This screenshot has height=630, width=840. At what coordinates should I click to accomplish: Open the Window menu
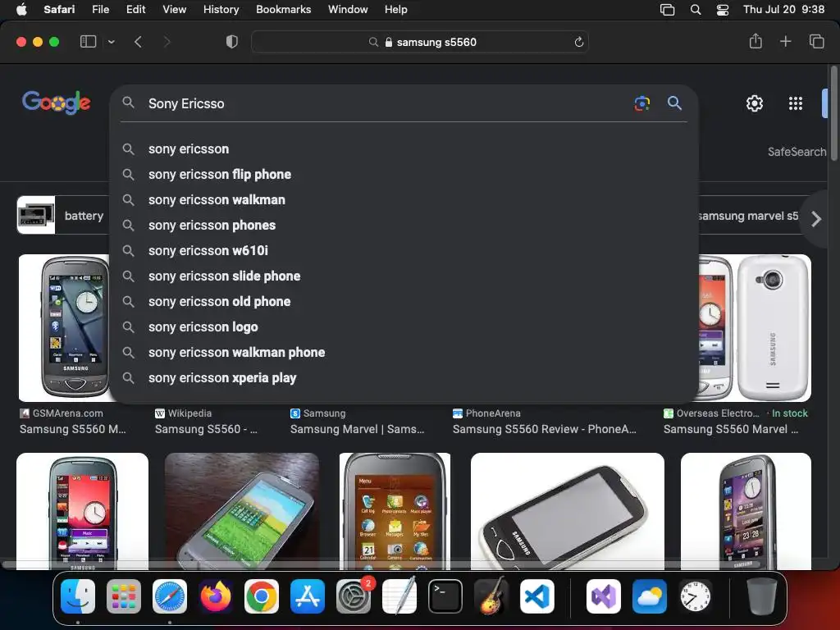point(348,9)
